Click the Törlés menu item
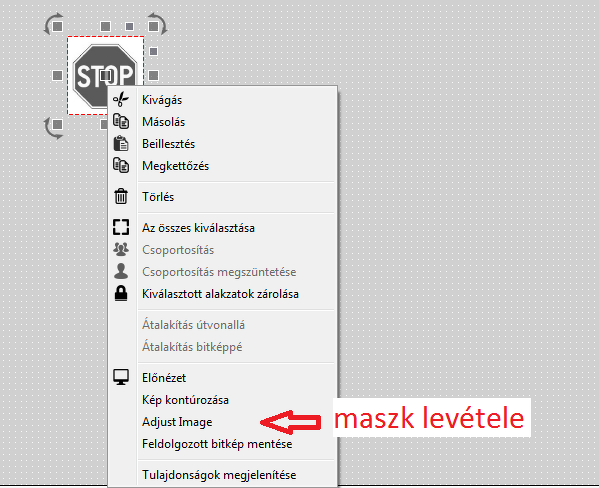599x488 pixels. point(222,197)
